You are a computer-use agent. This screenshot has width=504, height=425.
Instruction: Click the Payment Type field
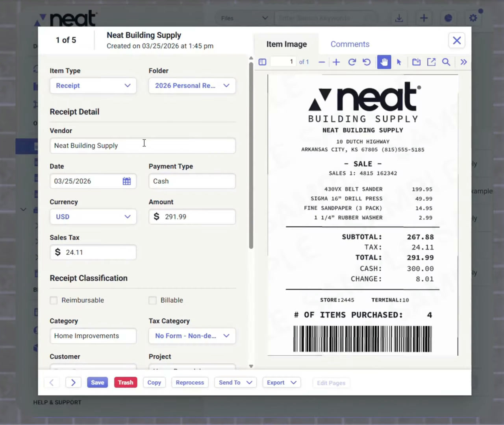click(x=192, y=181)
